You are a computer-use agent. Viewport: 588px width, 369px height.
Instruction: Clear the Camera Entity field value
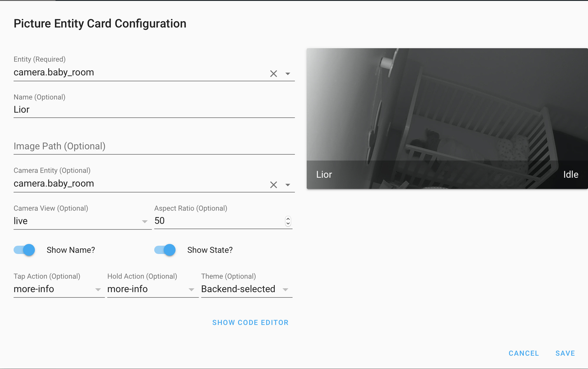pyautogui.click(x=273, y=185)
